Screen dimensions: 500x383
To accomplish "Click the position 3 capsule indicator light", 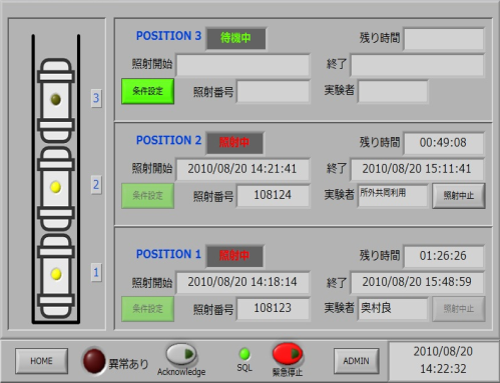I will (x=56, y=99).
